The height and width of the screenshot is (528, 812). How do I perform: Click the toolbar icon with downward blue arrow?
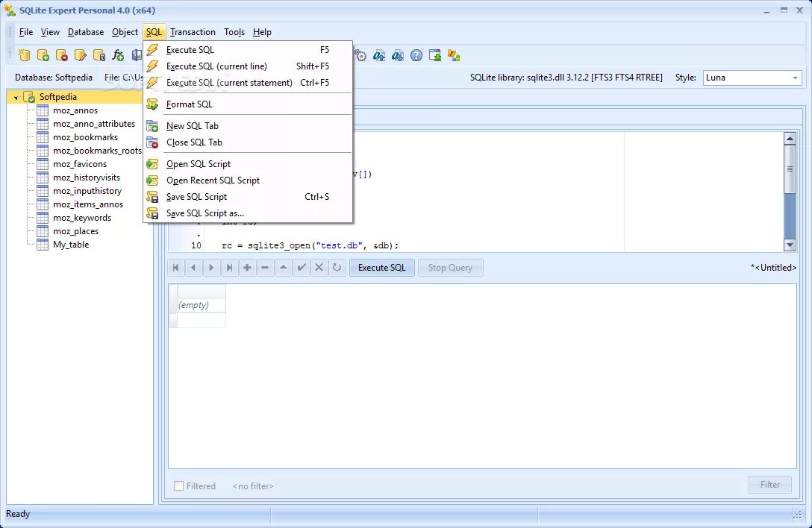tap(398, 55)
